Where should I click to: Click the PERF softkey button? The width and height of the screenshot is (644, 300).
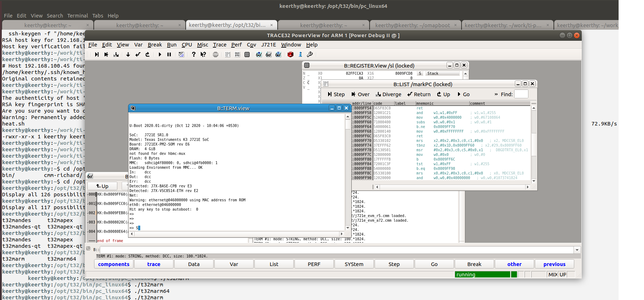[314, 264]
